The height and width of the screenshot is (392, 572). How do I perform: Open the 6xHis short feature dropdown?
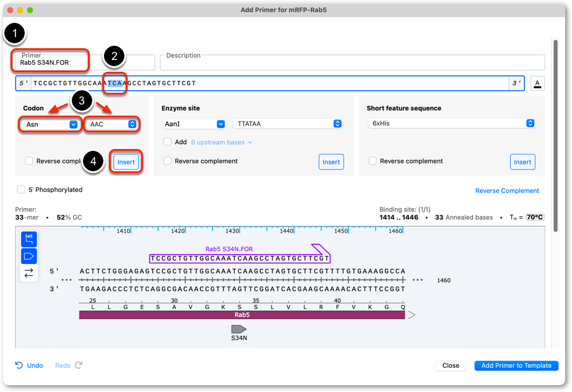451,123
